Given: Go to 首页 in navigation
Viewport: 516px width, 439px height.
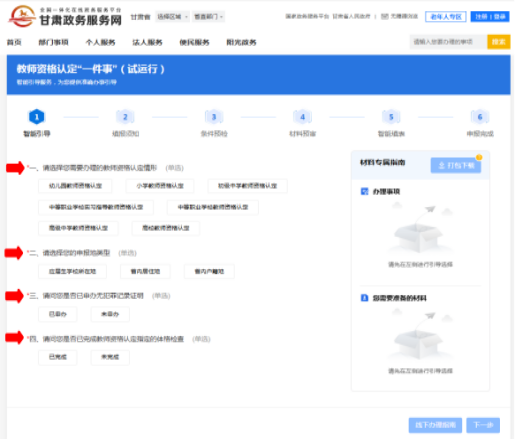Looking at the screenshot, I should (14, 42).
